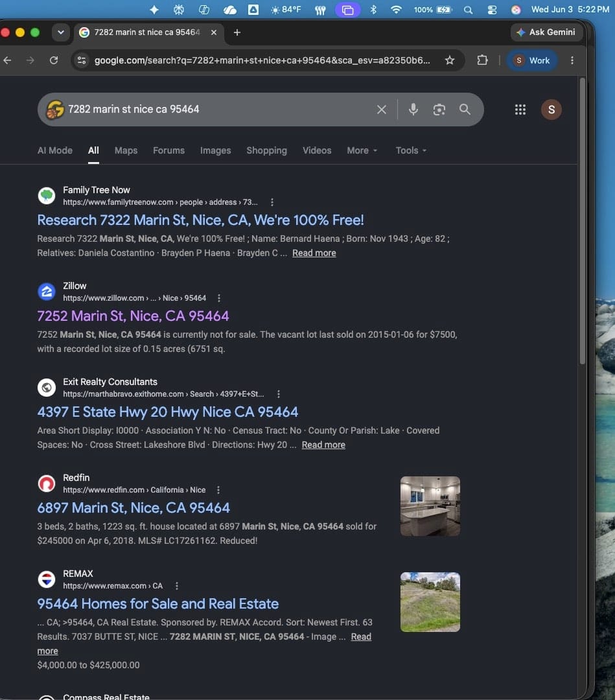Open the Google apps grid
The width and height of the screenshot is (615, 700).
(x=520, y=110)
